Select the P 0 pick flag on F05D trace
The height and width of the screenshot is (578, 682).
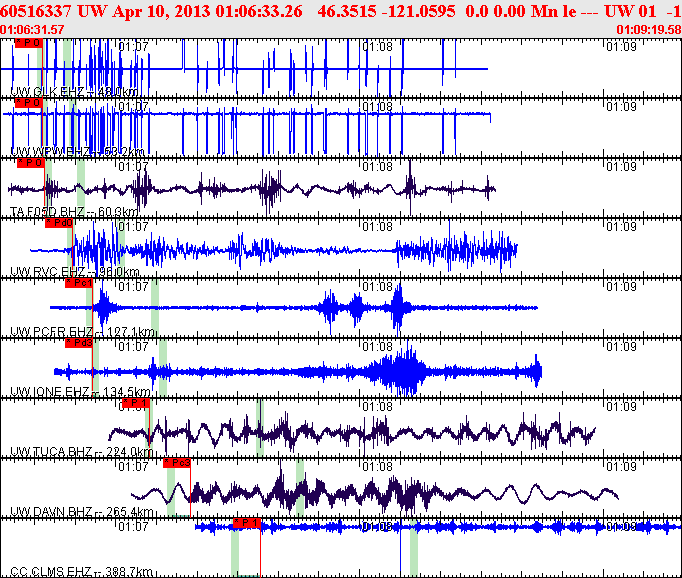[31, 163]
